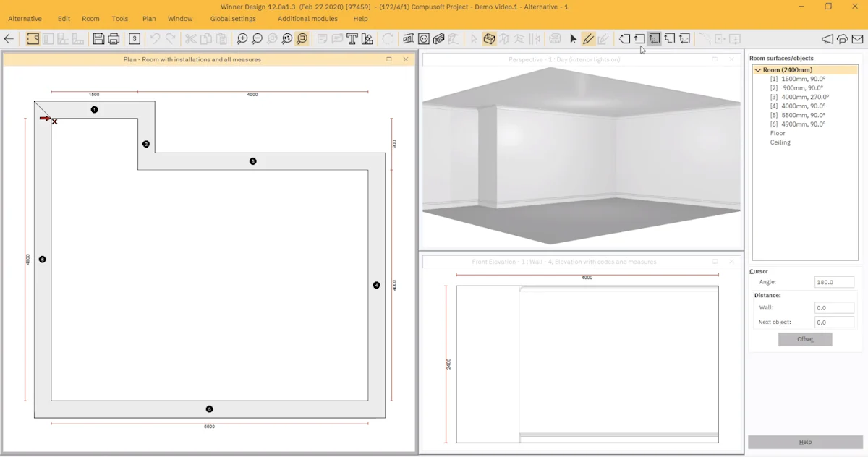Select wall [2] 900mm, 90.0° in the tree
868x457 pixels.
796,88
